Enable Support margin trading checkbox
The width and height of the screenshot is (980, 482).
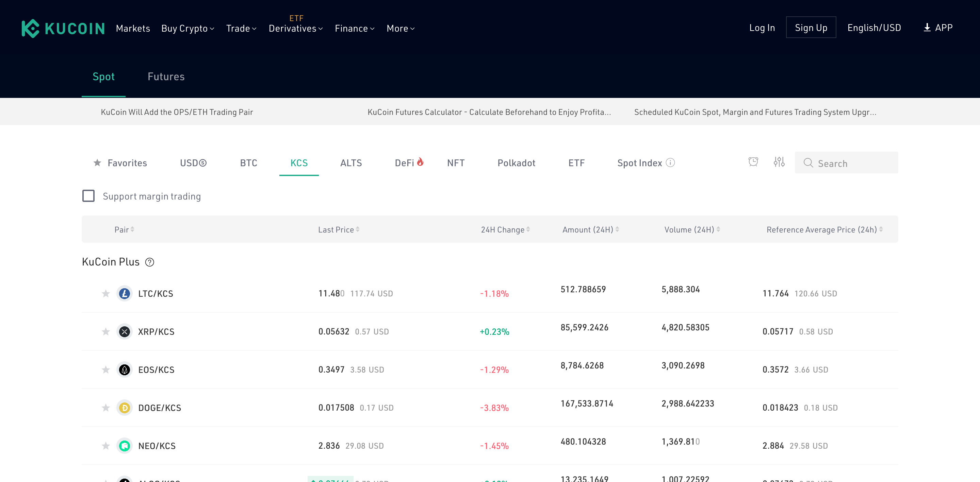pyautogui.click(x=88, y=196)
